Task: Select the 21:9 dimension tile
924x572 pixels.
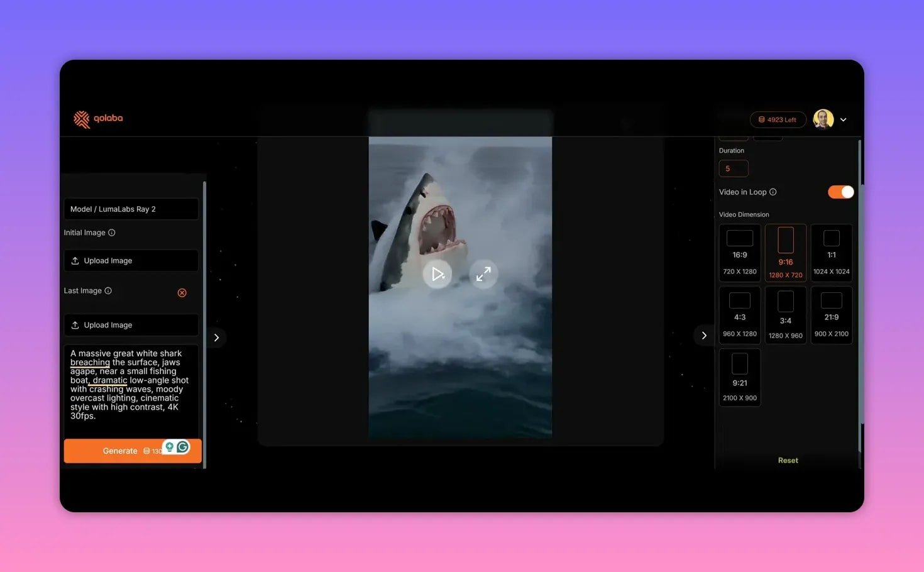Action: coord(831,314)
